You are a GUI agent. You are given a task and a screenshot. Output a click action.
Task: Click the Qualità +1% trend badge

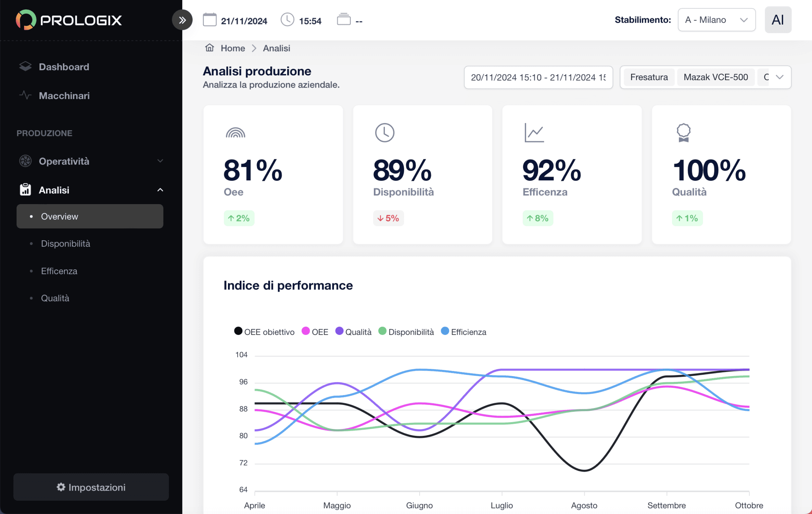pos(687,218)
